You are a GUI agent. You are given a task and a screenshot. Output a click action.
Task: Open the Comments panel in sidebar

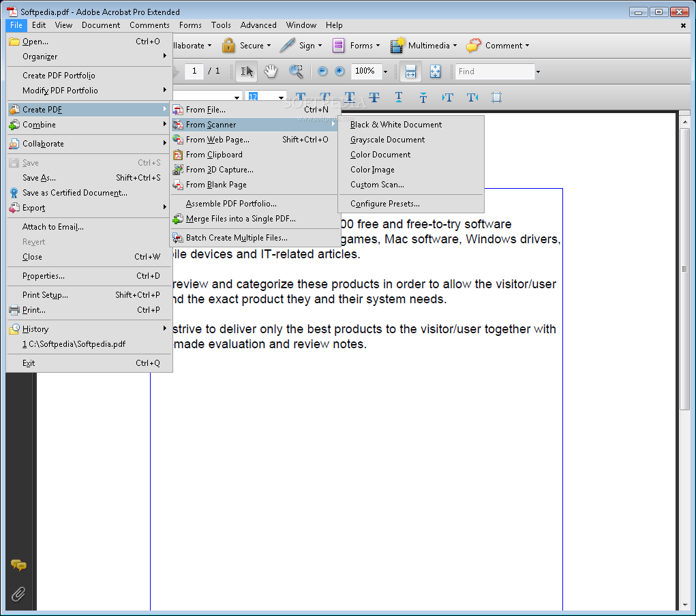coord(18,565)
